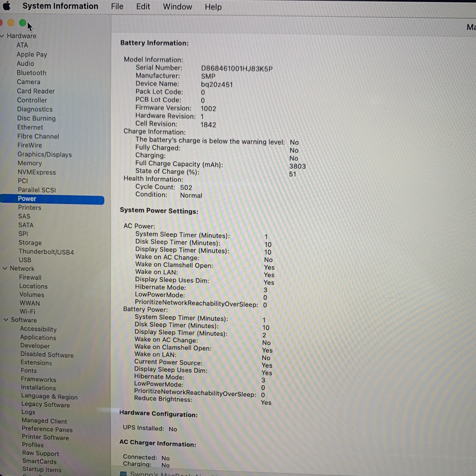Select Managed Client in the sidebar
The width and height of the screenshot is (476, 476).
(x=44, y=421)
